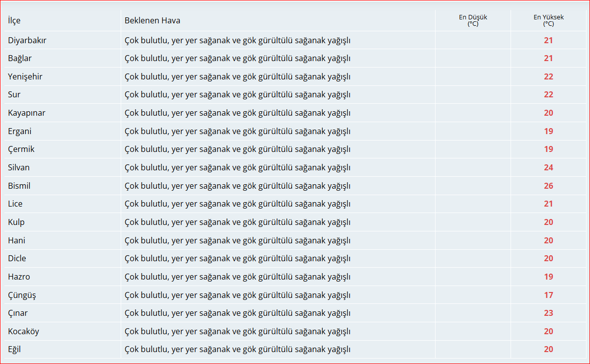This screenshot has height=364, width=590.
Task: Select Silvan's high temperature value 24
Action: pyautogui.click(x=549, y=167)
